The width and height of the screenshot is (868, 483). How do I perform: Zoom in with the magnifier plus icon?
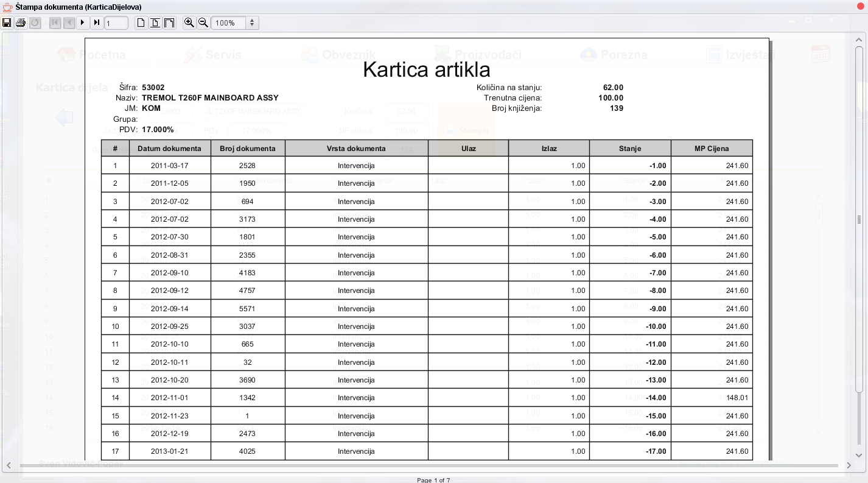189,23
